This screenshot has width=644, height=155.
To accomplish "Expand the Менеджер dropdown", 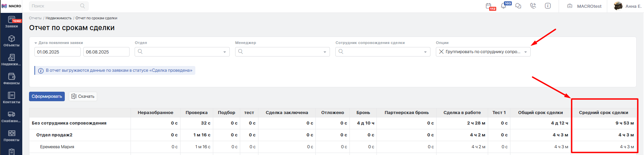I will click(x=282, y=52).
